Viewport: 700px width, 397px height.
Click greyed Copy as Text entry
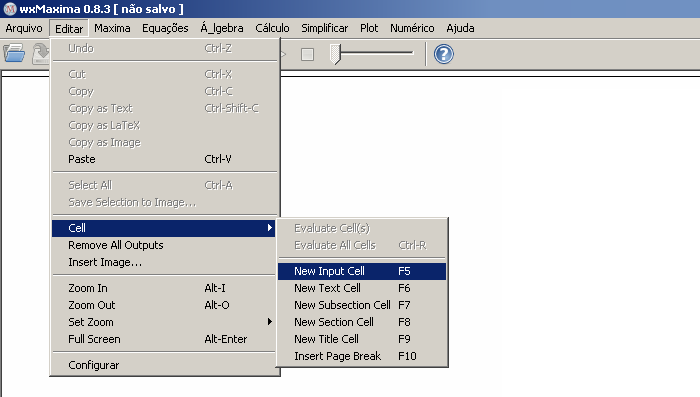(164, 108)
